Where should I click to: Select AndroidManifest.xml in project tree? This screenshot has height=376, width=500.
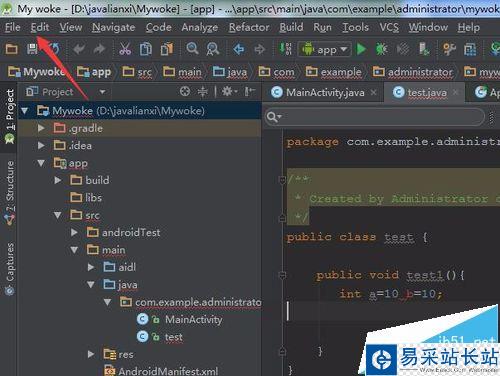point(161,371)
